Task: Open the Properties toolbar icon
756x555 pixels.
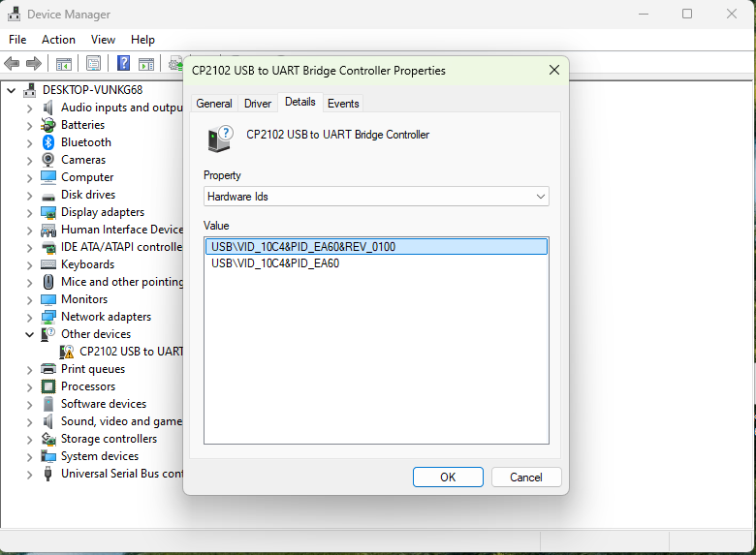Action: (94, 63)
